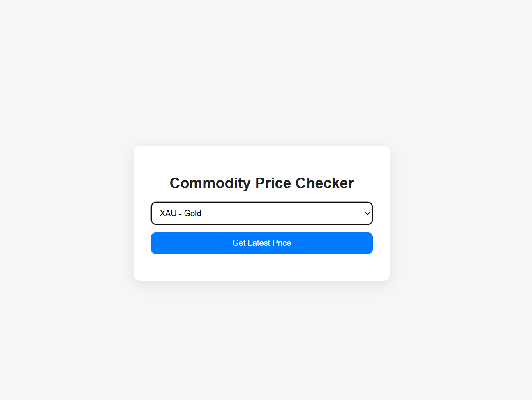The height and width of the screenshot is (400, 532).
Task: Click the word "Commodity" in the title
Action: pos(210,183)
